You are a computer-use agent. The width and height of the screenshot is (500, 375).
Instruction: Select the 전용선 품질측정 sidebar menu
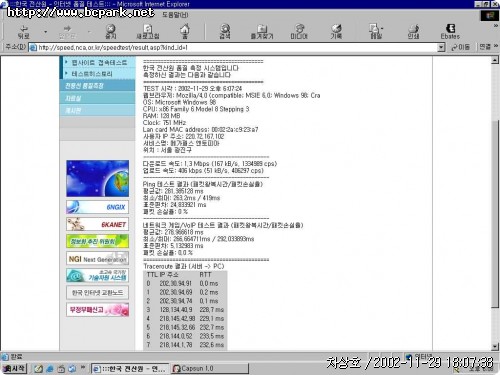coord(97,86)
